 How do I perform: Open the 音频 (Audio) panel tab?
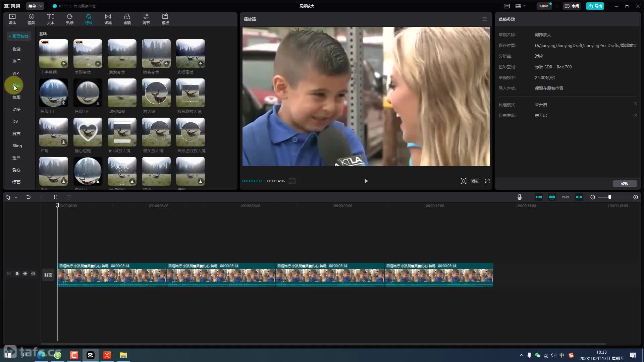coord(31,19)
